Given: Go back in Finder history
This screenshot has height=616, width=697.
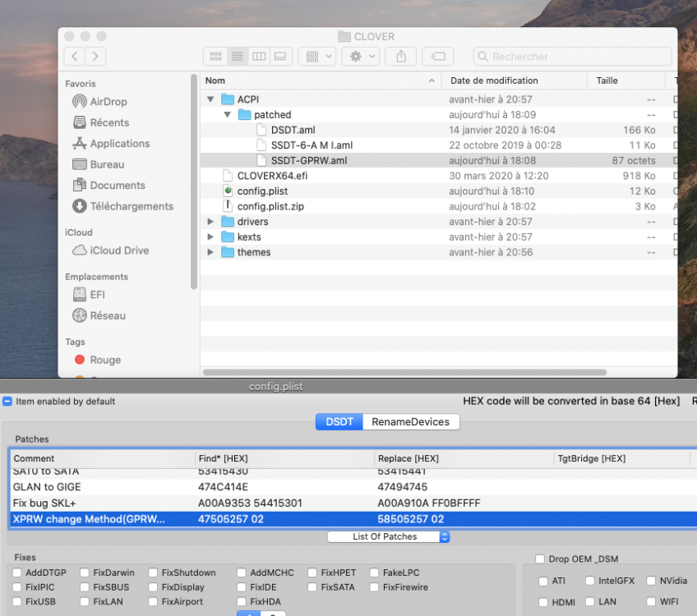Looking at the screenshot, I should coord(74,57).
